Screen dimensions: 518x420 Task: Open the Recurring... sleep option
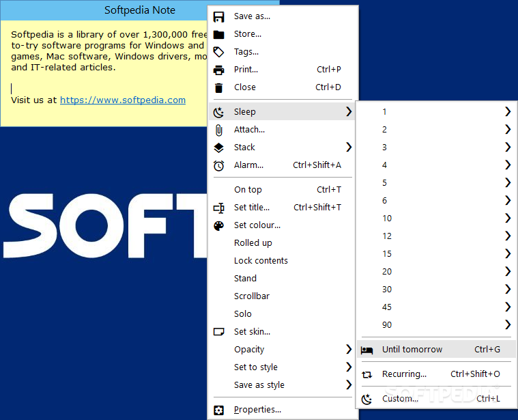coord(436,374)
